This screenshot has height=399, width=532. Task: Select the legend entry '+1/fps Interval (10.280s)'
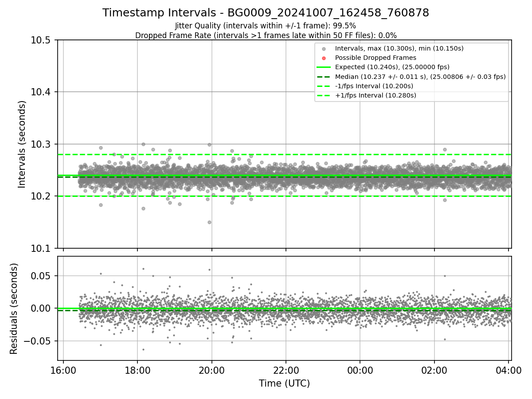click(x=376, y=95)
